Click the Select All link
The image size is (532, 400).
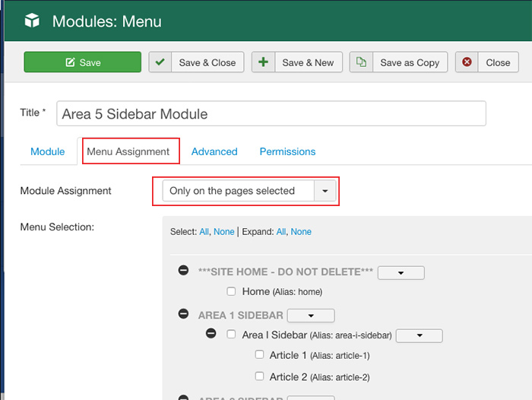204,232
